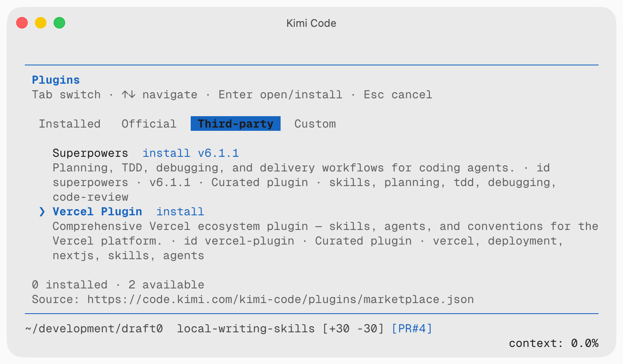Click the selection arrow beside Vercel Plugin
This screenshot has width=623, height=364.
click(x=42, y=212)
